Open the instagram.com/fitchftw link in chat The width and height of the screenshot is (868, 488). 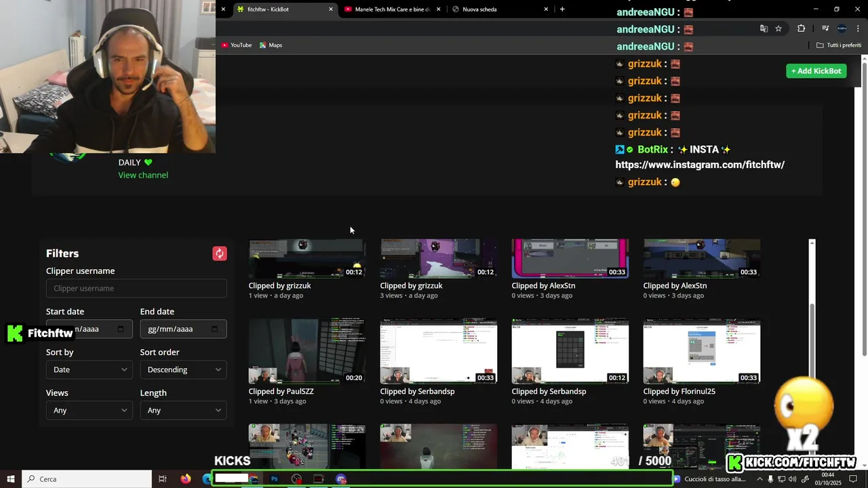(700, 165)
